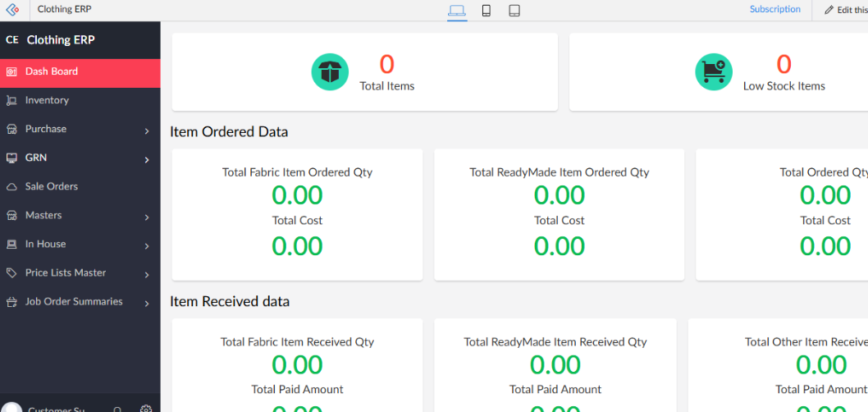Click the Low Stock Items cart icon
868x412 pixels.
tap(714, 72)
